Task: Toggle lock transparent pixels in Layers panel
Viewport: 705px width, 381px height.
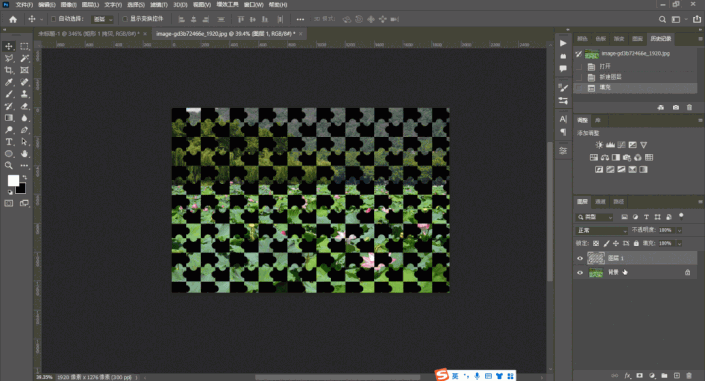Action: 596,243
